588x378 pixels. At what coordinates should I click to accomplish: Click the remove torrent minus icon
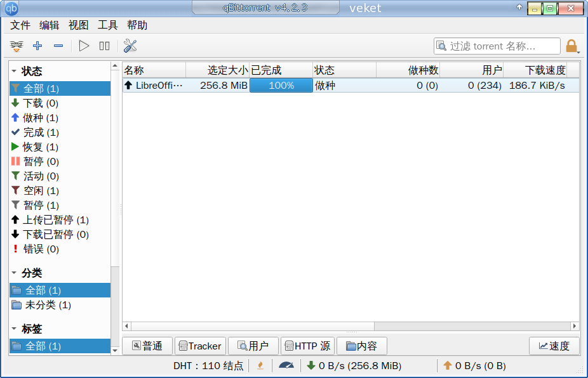click(x=58, y=46)
